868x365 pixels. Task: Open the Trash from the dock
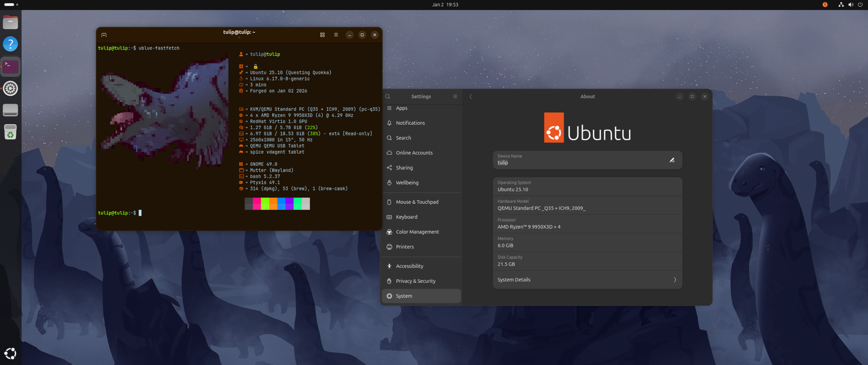10,132
